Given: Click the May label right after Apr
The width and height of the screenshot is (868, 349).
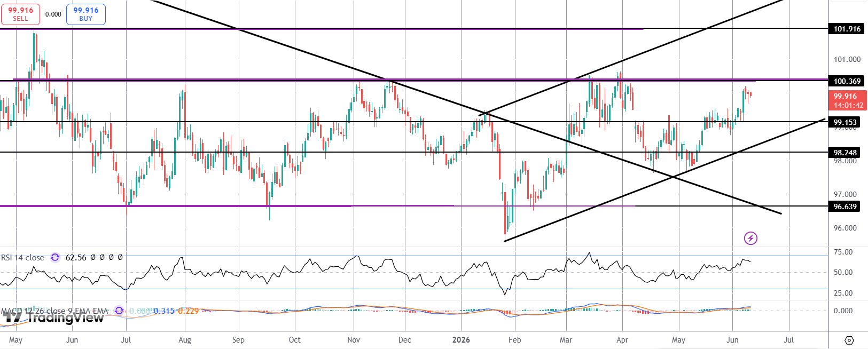Looking at the screenshot, I should 678,340.
